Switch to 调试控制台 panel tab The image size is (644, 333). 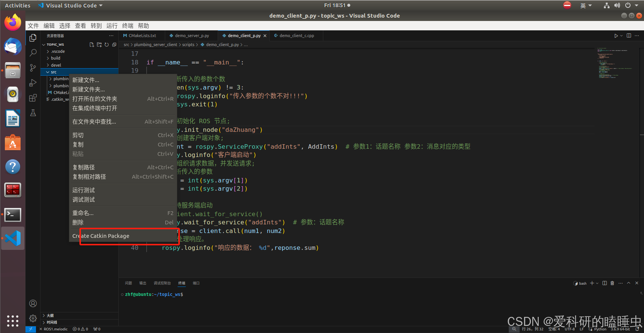coord(162,283)
